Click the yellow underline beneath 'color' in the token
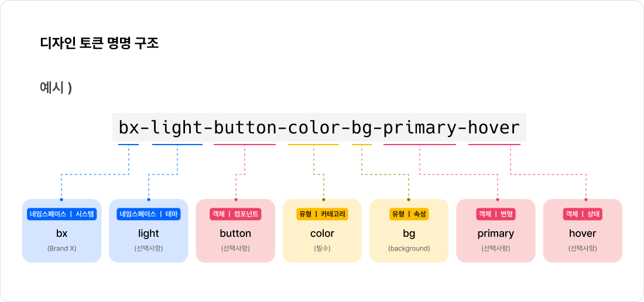 [x=313, y=144]
